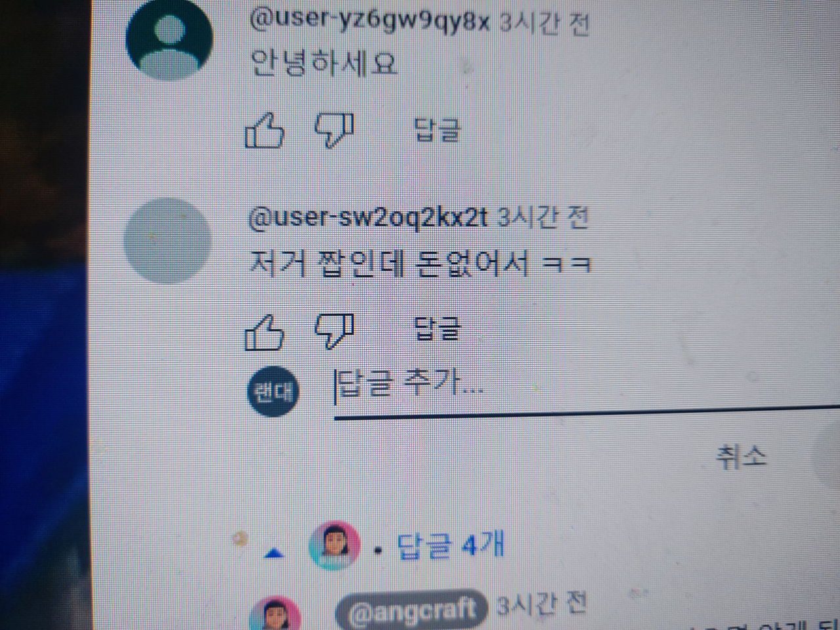This screenshot has height=630, width=840.
Task: Click 답글 under the user-sw2oq2kx2t comment
Action: [x=438, y=328]
